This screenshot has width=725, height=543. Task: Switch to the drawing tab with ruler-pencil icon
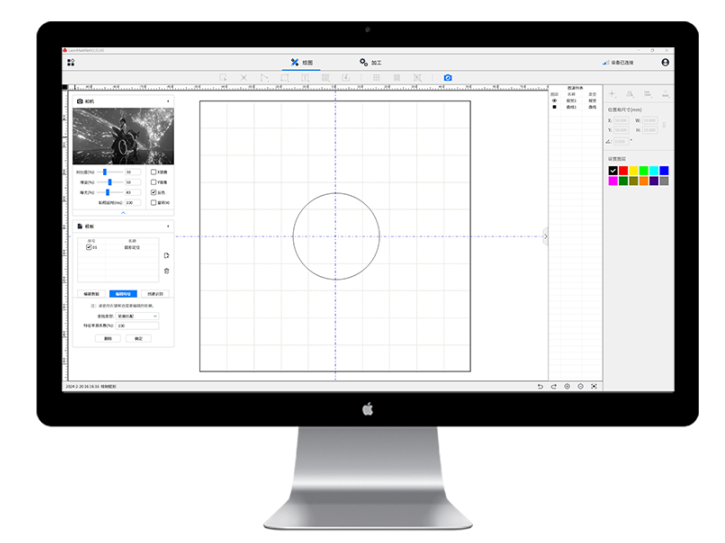click(301, 62)
